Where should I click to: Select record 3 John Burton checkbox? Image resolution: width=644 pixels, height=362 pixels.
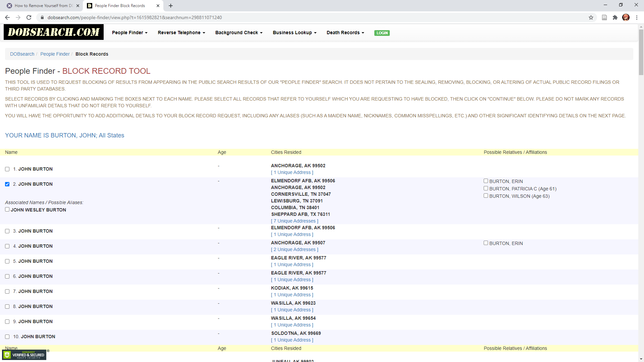(7, 231)
